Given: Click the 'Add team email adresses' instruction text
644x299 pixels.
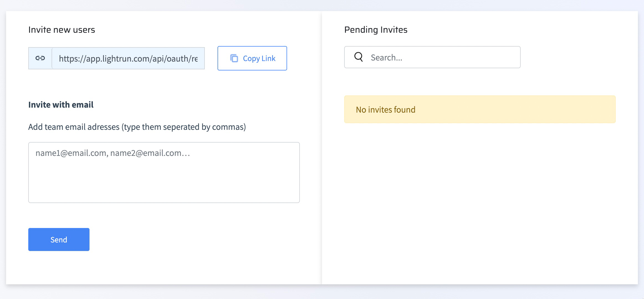Looking at the screenshot, I should 137,127.
